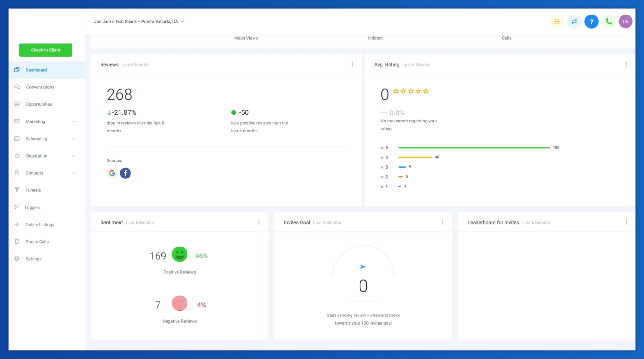Open the yellow list icon in header
644x359 pixels.
coord(557,22)
